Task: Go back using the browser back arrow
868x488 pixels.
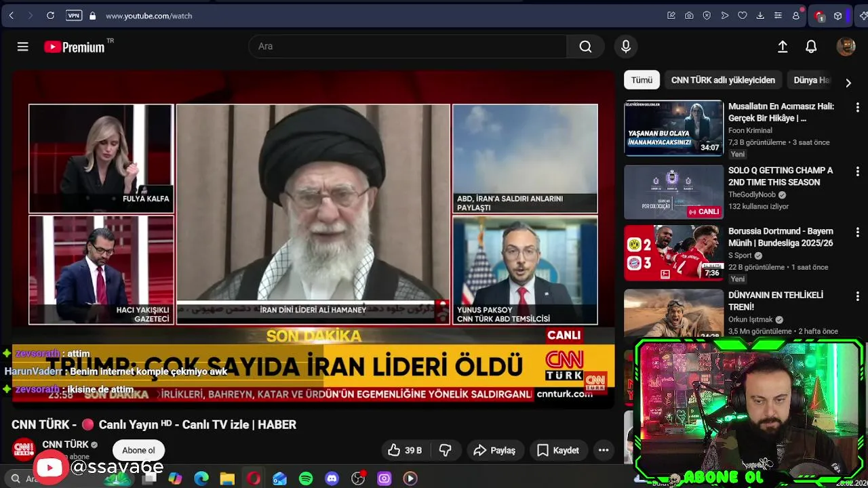Action: click(12, 16)
